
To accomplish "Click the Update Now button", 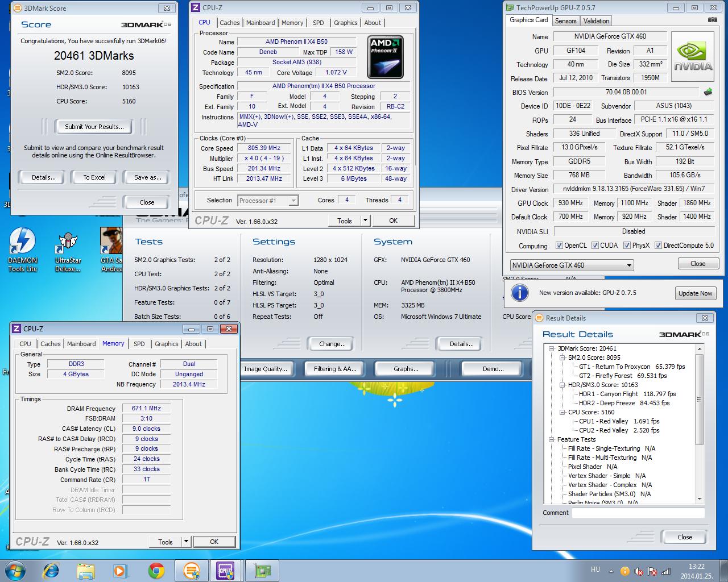I will [x=695, y=293].
